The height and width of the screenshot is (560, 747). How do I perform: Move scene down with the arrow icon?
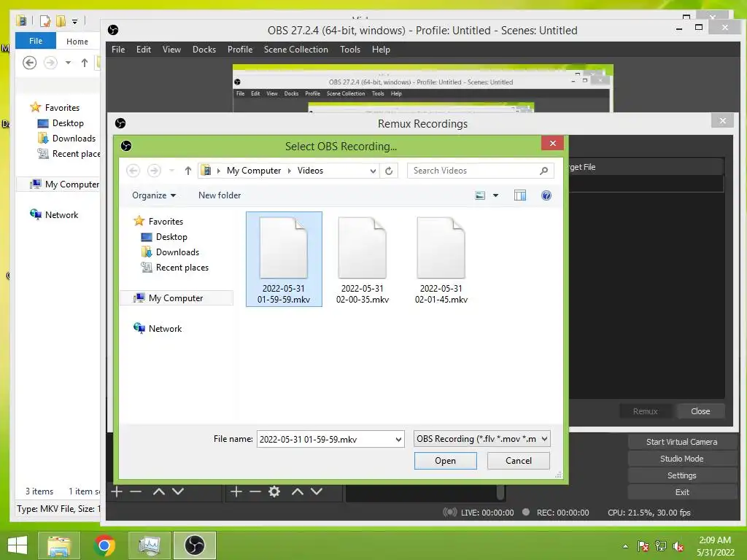pos(178,491)
